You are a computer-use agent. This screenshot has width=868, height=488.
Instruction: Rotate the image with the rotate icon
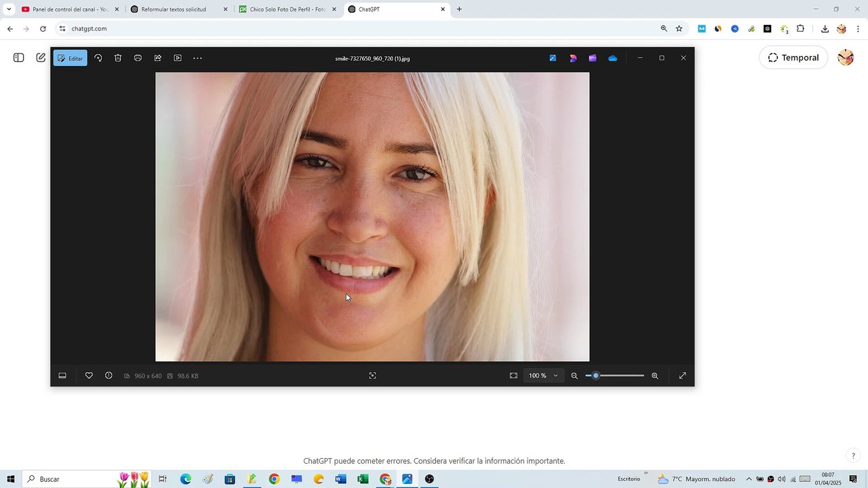tap(98, 58)
